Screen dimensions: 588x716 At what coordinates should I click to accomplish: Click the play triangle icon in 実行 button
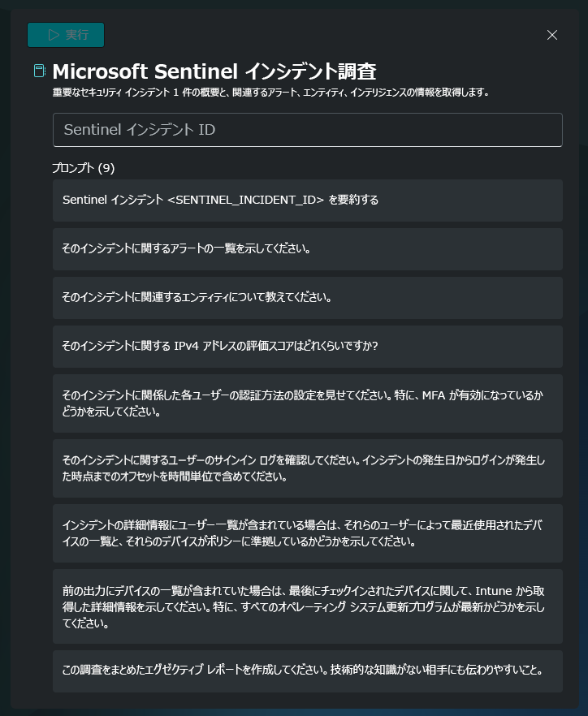pos(54,35)
